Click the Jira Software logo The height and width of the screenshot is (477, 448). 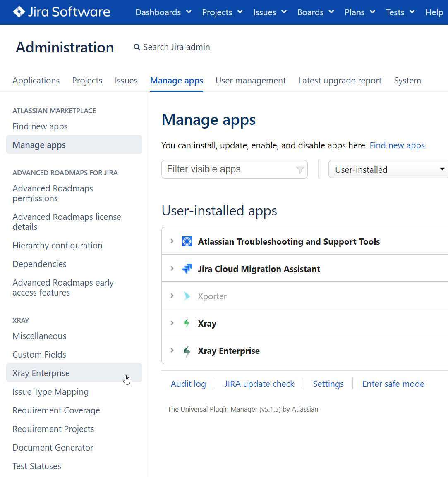pyautogui.click(x=62, y=12)
